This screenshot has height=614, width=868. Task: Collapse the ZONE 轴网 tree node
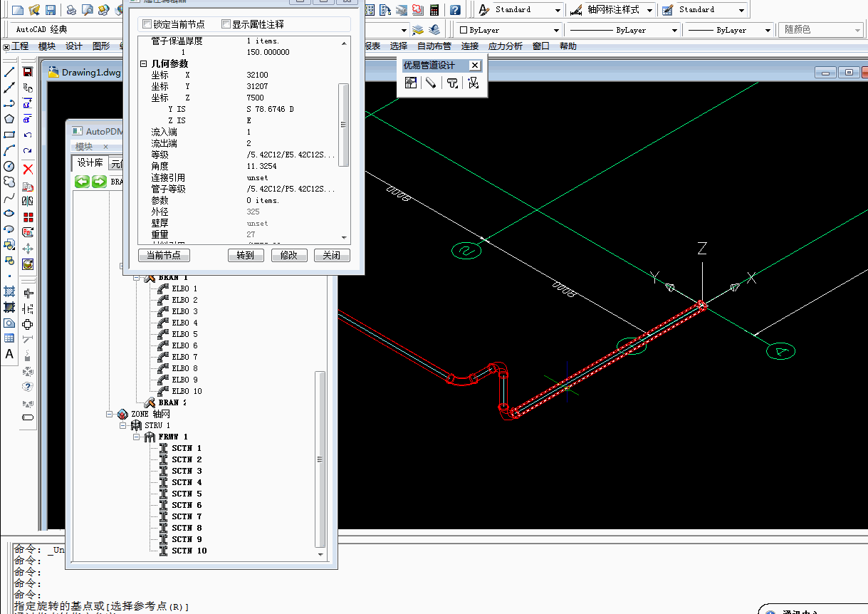click(x=110, y=414)
